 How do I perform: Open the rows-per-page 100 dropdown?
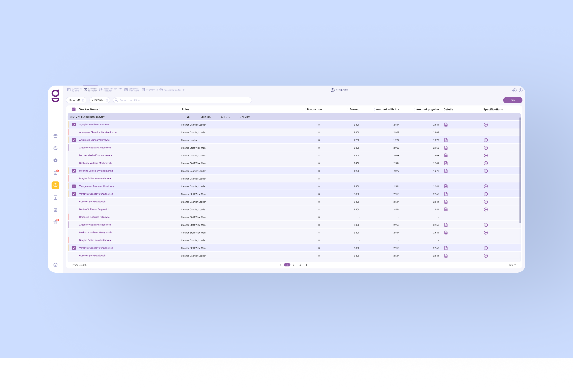[x=512, y=265]
